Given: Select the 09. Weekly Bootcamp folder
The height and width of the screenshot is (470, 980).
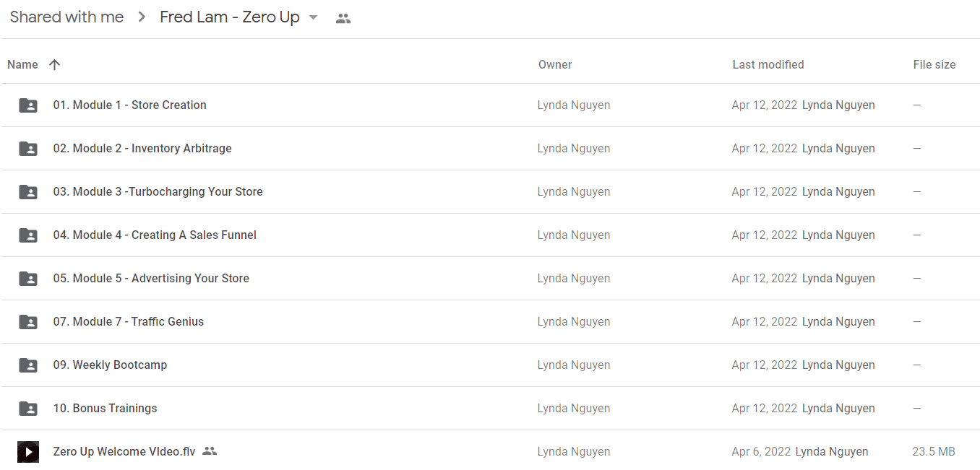Looking at the screenshot, I should tap(490, 365).
